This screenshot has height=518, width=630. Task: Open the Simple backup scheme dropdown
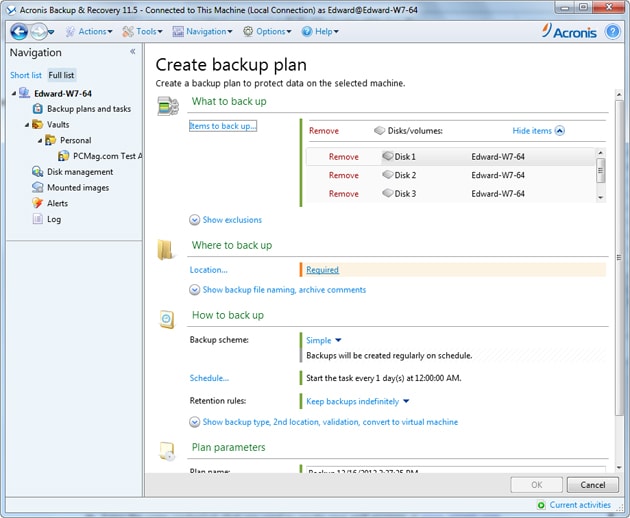point(323,340)
